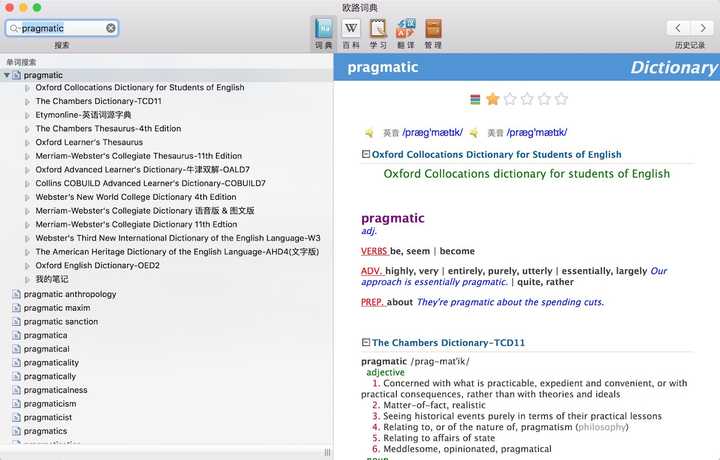The width and height of the screenshot is (720, 460).
Task: Click the split pane handle at sidebar bottom
Action: (x=327, y=452)
